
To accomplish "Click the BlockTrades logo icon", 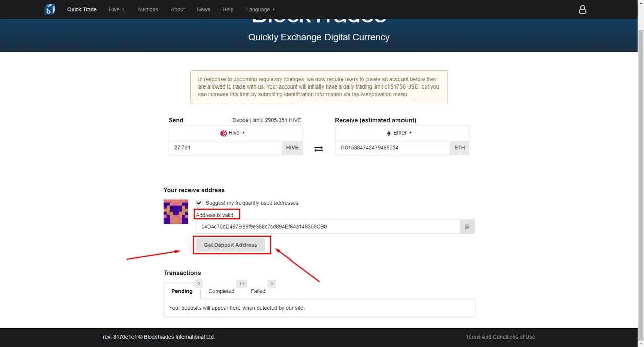I will pos(50,9).
